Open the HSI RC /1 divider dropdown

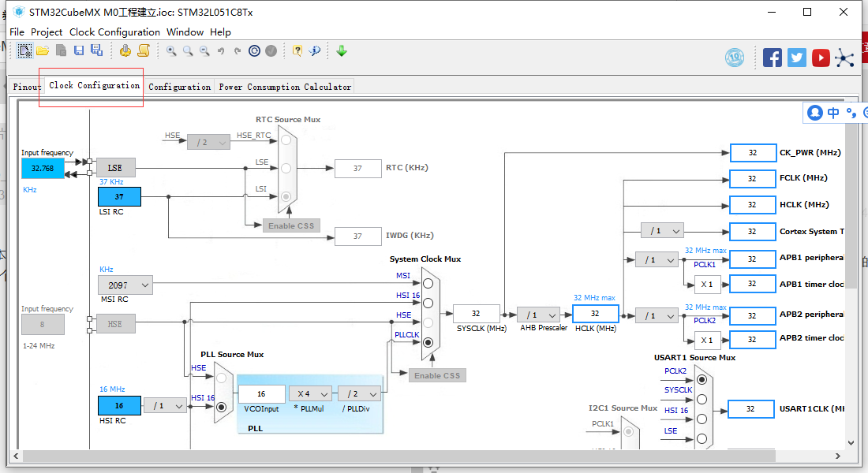click(166, 406)
